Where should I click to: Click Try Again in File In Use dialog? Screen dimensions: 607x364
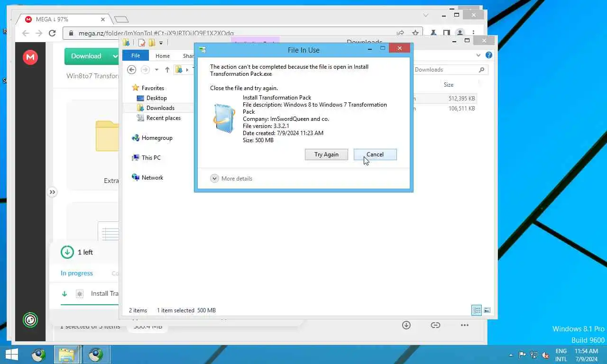(x=326, y=155)
